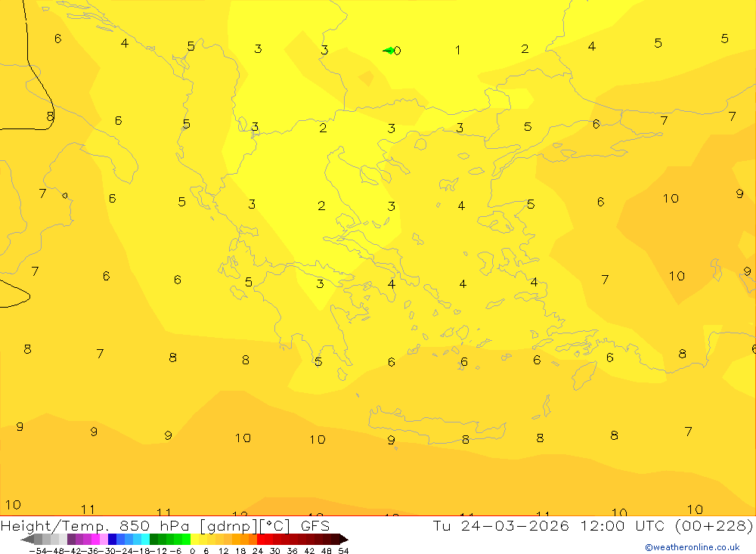The image size is (756, 554).
Task: Click the date 'Tu 24-03-2026'
Action: [x=500, y=525]
